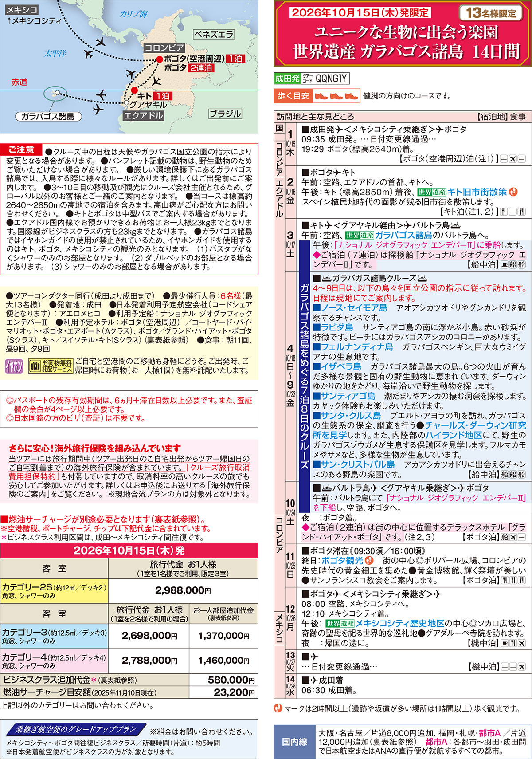Viewport: 532px width, 759px height.
Task: Click the airplane icon on day 13
Action: click(x=314, y=657)
